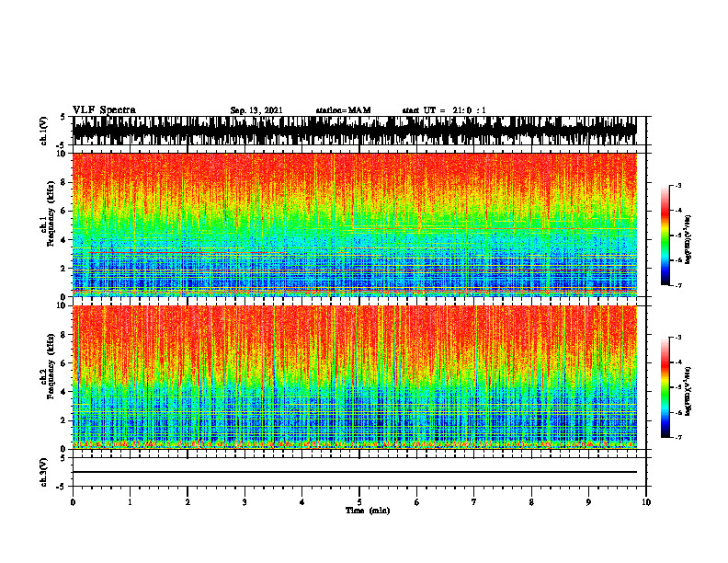Click the date 'Sep. 13, 2021'
This screenshot has height=563, width=728.
(x=256, y=110)
